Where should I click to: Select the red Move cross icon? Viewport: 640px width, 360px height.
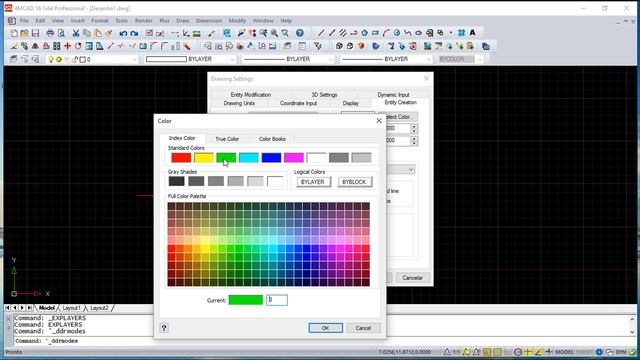(x=67, y=46)
